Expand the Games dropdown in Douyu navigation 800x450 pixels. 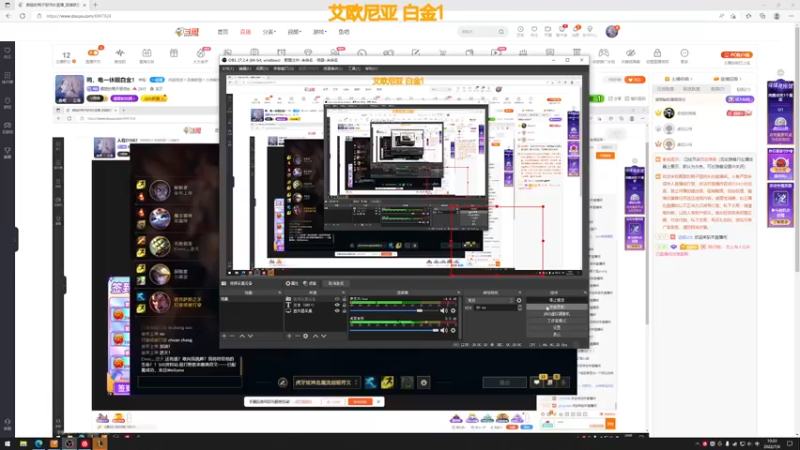(319, 32)
